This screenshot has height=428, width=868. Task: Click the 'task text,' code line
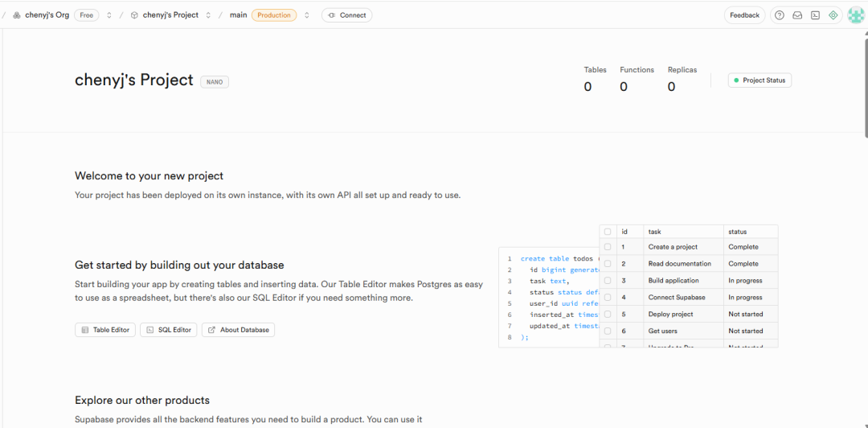coord(549,281)
